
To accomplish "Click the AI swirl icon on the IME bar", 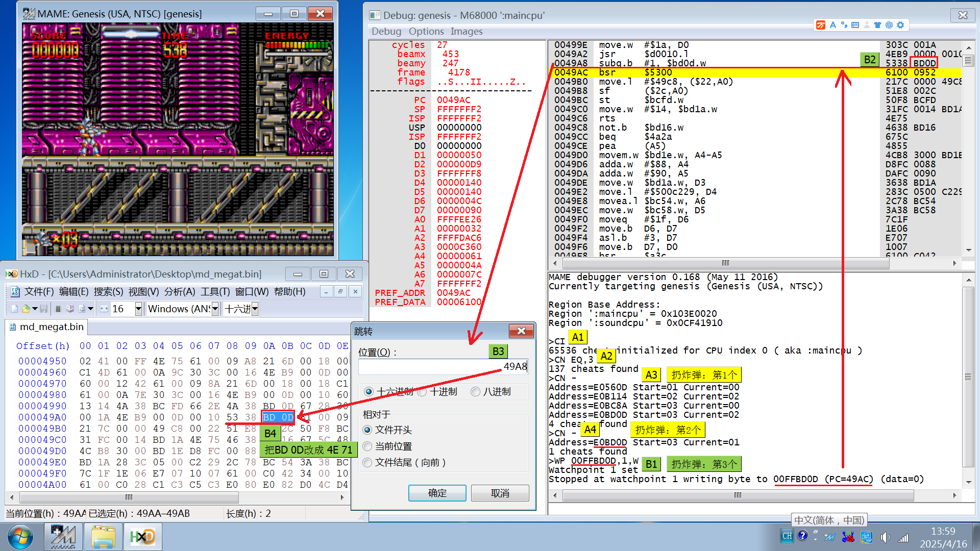I will coord(889,25).
